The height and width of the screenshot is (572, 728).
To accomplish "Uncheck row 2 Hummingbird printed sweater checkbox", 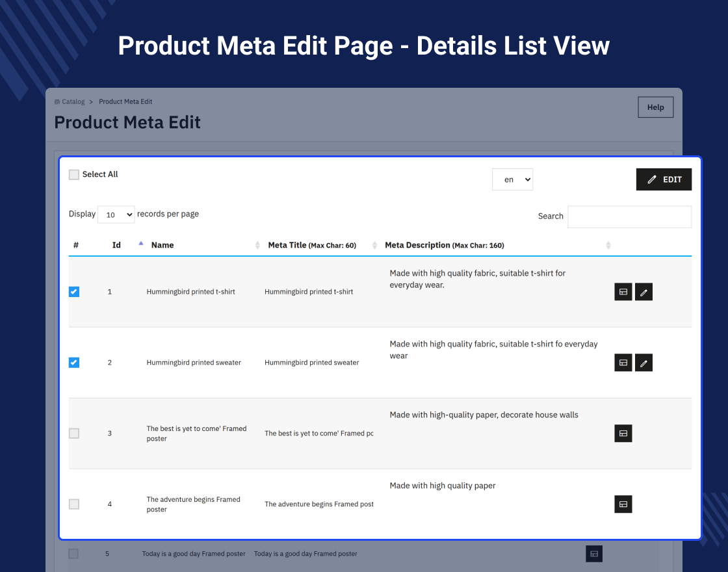I will tap(74, 362).
